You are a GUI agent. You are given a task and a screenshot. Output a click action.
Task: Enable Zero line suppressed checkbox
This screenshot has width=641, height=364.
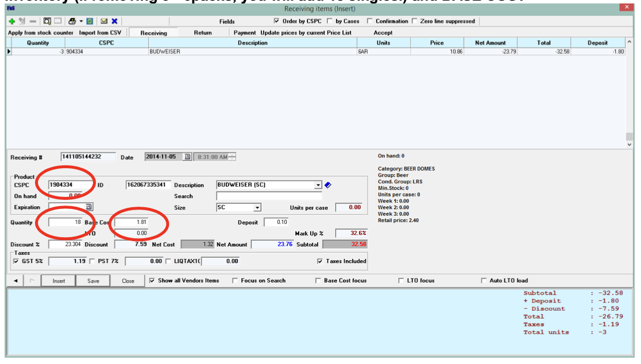(x=415, y=21)
